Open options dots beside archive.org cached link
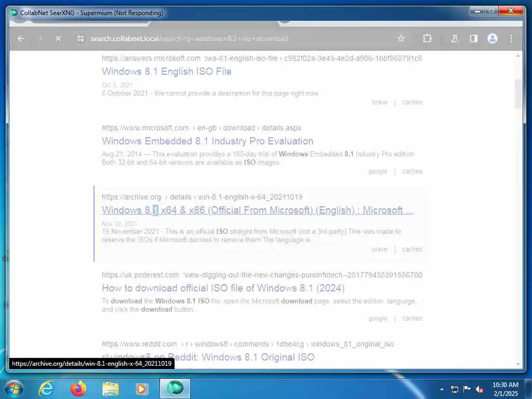The width and height of the screenshot is (532, 399). click(x=395, y=250)
